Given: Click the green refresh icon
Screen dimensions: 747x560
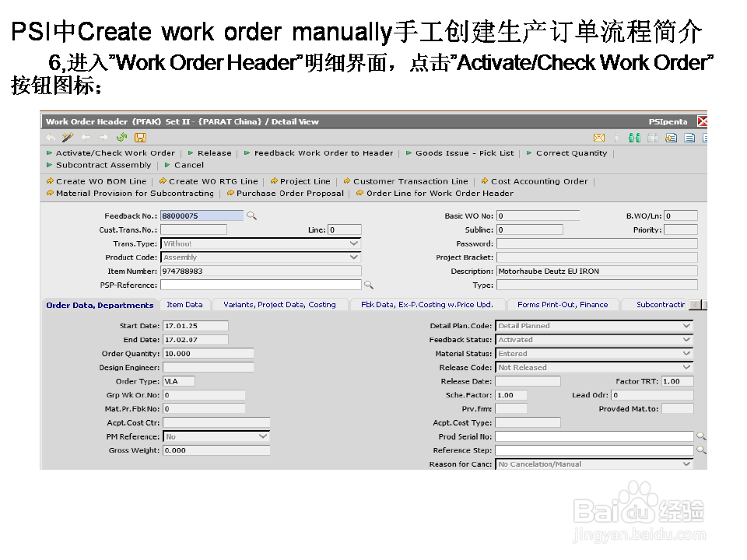Looking at the screenshot, I should pyautogui.click(x=122, y=138).
